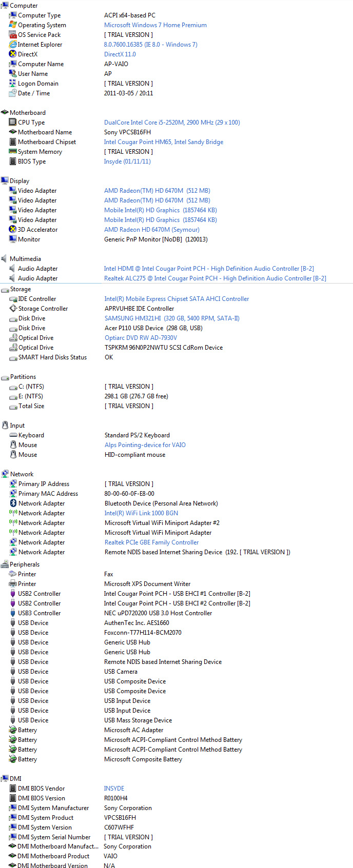
Task: Select the IDE Controller row label
Action: click(37, 299)
